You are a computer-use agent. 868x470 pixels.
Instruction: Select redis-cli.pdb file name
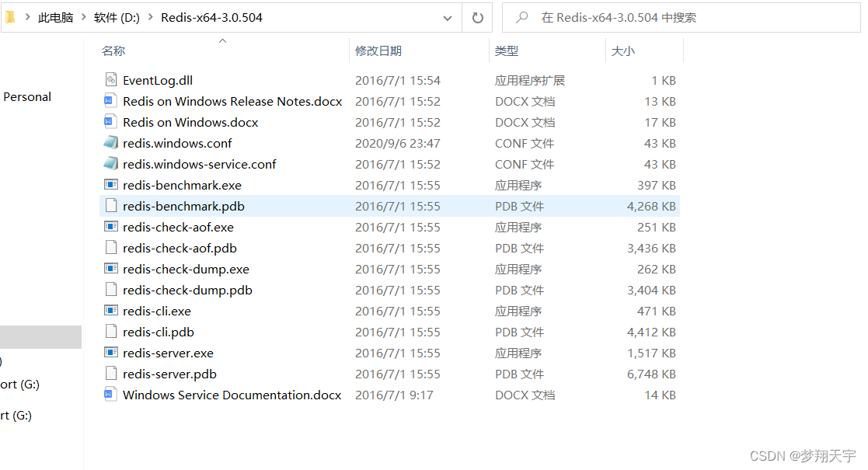[x=159, y=332]
